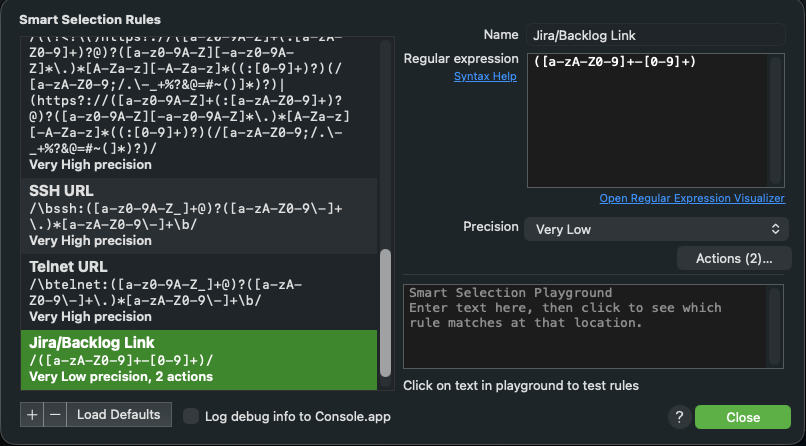The height and width of the screenshot is (446, 806).
Task: Open help with question mark button
Action: tap(680, 417)
